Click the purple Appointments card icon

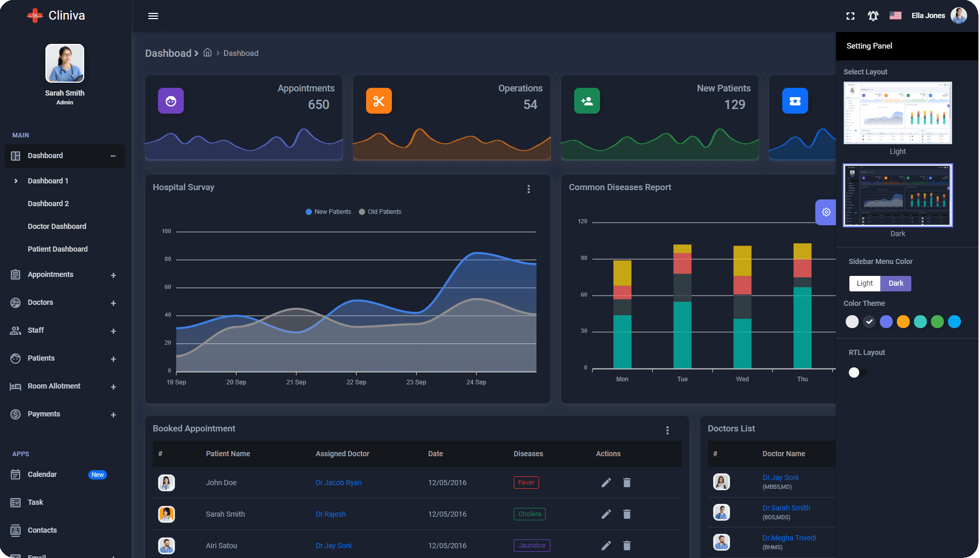click(171, 101)
